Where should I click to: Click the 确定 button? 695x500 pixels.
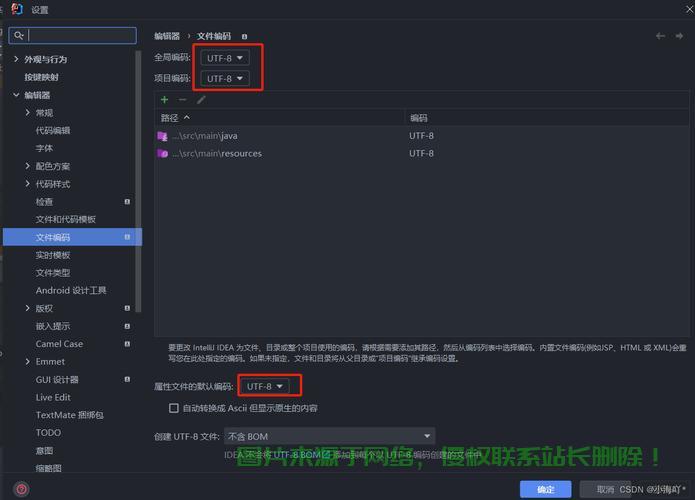tap(546, 489)
